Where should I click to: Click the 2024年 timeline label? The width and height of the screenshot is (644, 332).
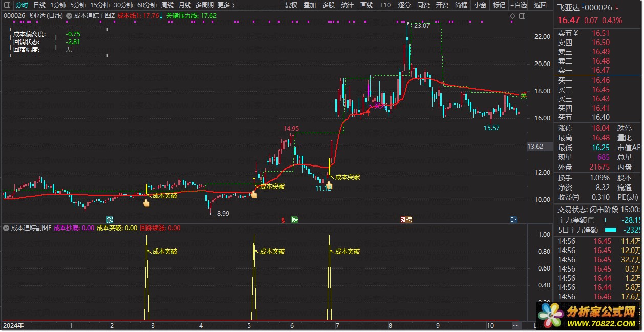[13, 325]
